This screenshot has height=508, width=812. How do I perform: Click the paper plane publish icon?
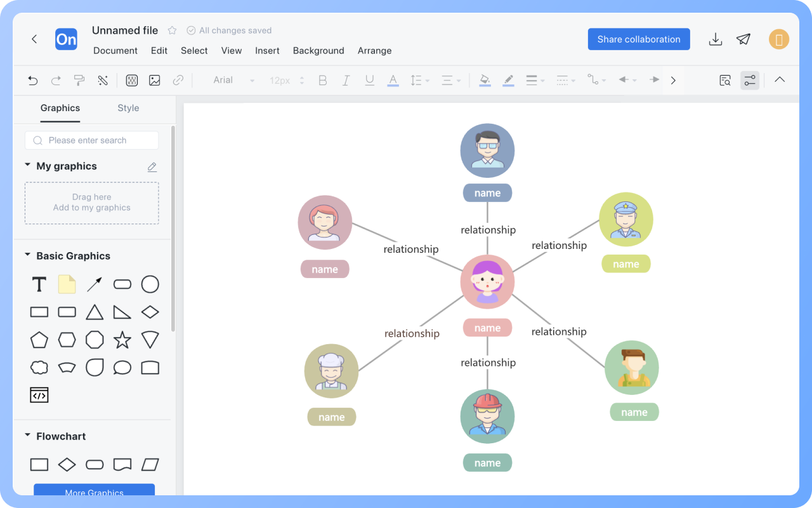point(743,39)
